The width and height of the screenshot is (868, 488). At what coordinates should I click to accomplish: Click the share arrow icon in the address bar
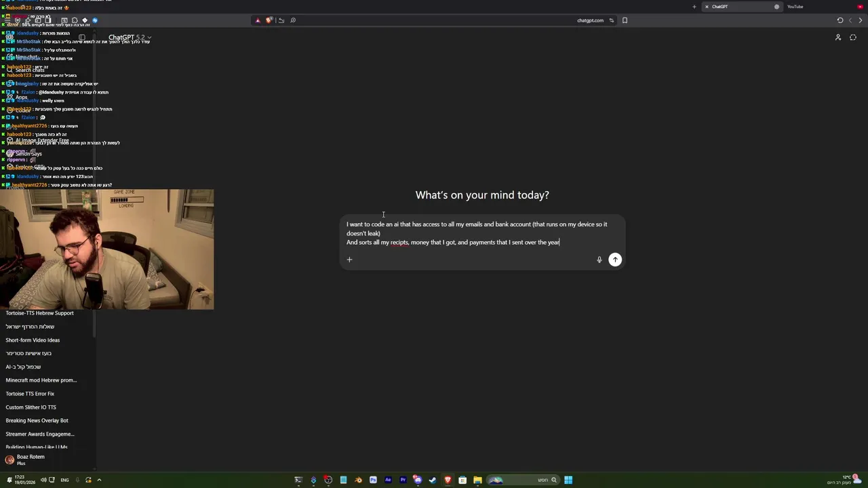click(281, 20)
